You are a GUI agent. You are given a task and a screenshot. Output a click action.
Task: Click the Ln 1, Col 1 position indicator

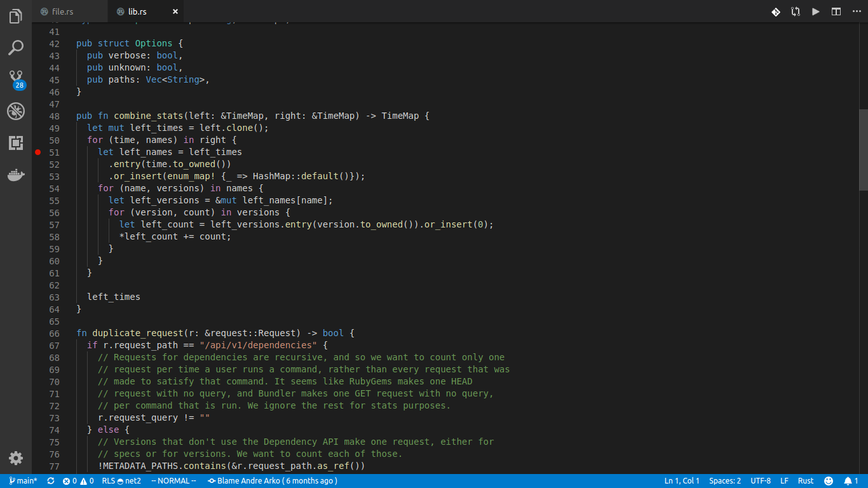pos(682,481)
